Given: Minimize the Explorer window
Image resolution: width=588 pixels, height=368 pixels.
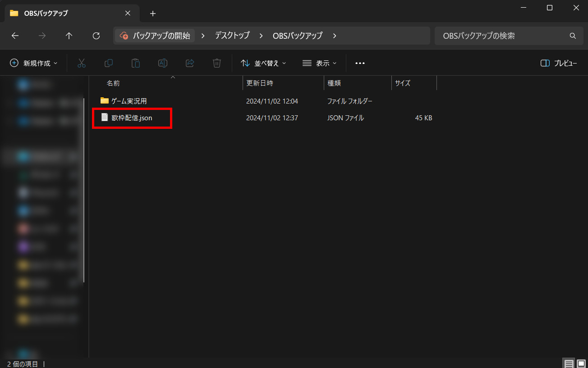Looking at the screenshot, I should tap(524, 8).
